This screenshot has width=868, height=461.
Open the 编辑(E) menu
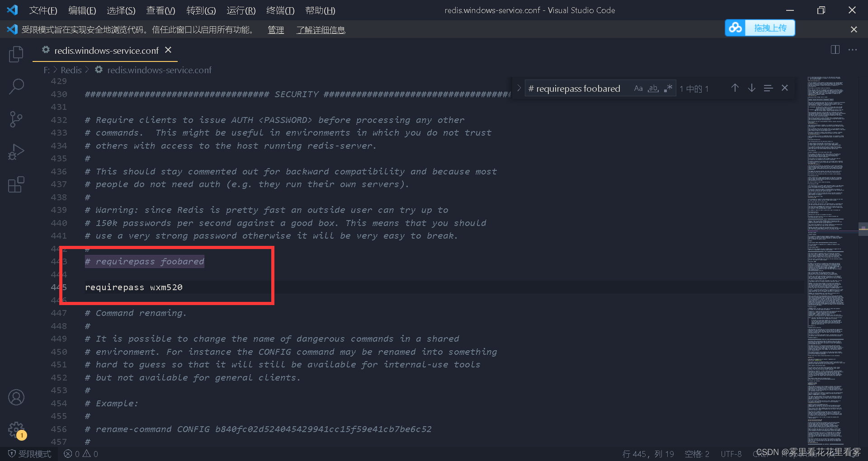[x=82, y=10]
